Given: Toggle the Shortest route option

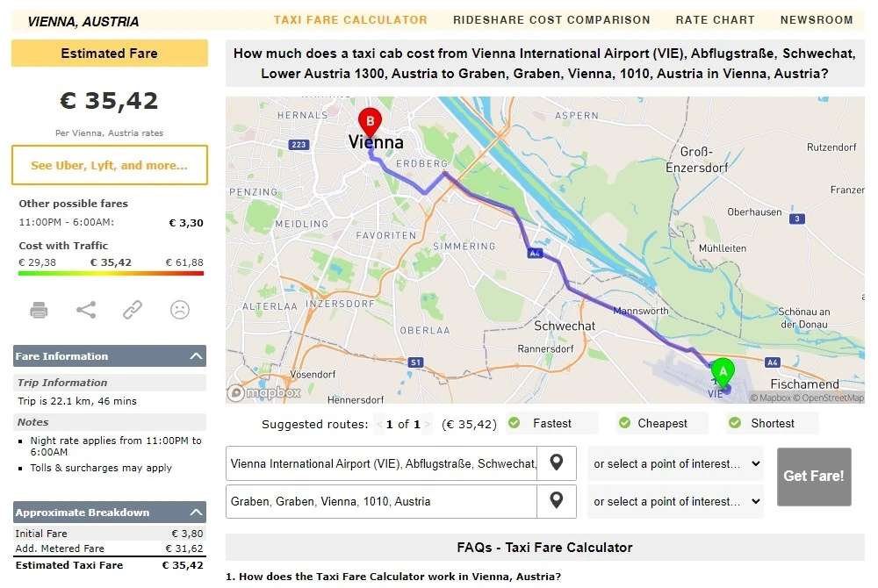Looking at the screenshot, I should (x=772, y=423).
